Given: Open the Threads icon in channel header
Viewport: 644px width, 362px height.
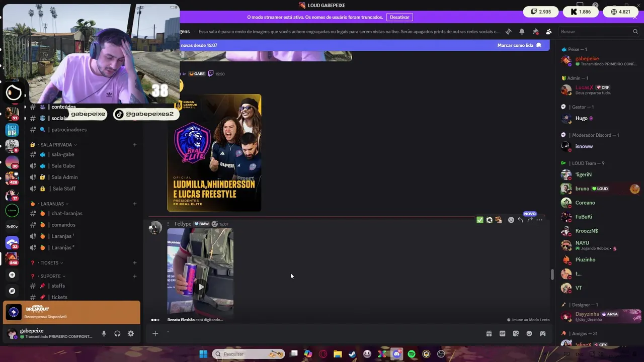Looking at the screenshot, I should pyautogui.click(x=509, y=31).
